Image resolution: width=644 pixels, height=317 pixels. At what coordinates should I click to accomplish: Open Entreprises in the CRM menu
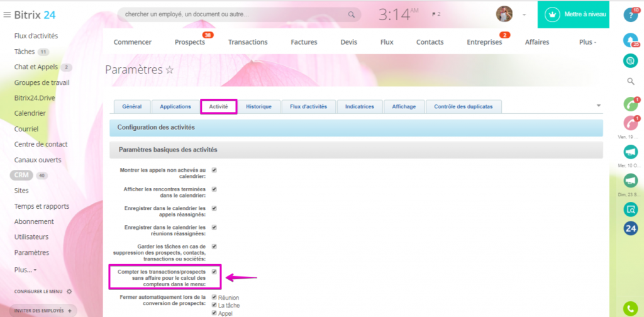pos(484,42)
